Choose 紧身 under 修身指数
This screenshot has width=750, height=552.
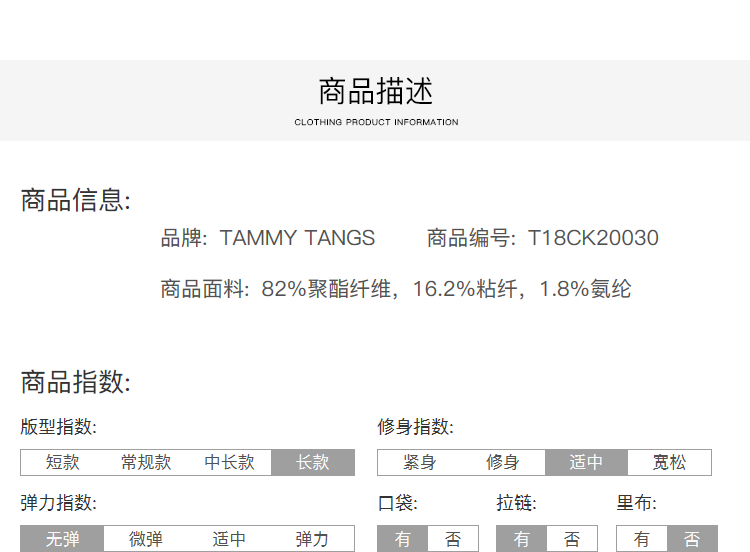[x=419, y=462]
